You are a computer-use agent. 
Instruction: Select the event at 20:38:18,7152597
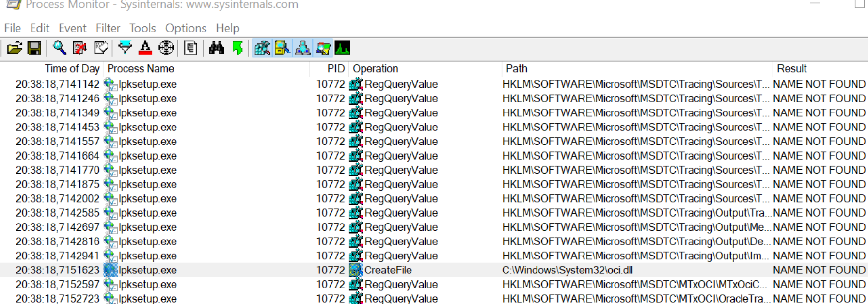(434, 285)
